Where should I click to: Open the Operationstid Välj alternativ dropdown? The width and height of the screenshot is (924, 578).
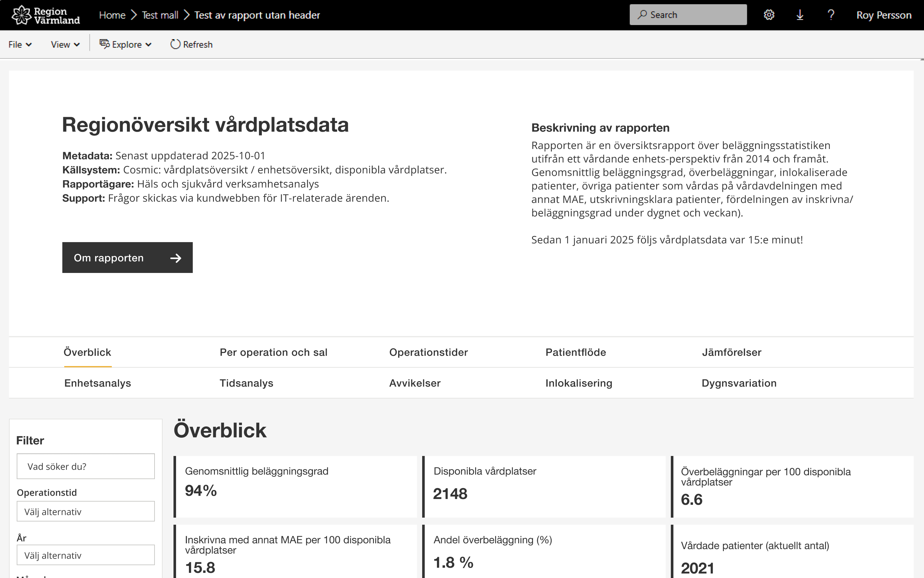[85, 511]
